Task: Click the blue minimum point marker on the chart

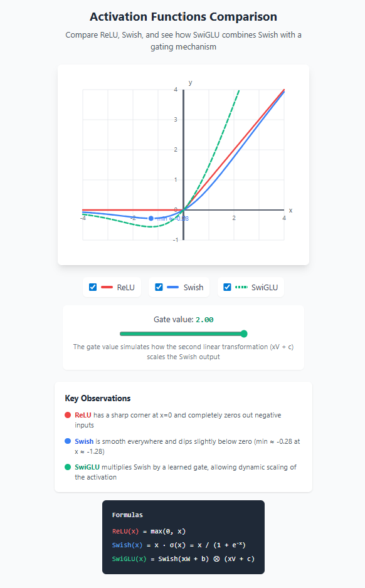Action: pyautogui.click(x=151, y=218)
